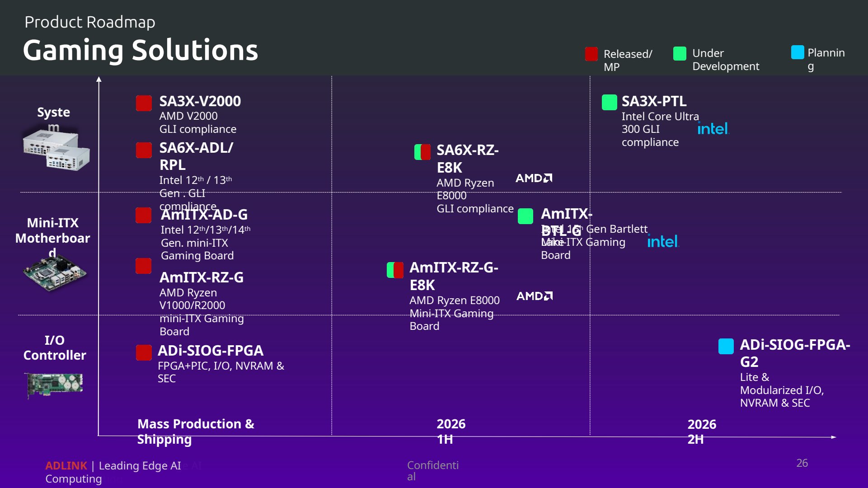Click the green-red marker beside SA6X-RZ-E8K
This screenshot has width=868, height=488.
tap(422, 152)
